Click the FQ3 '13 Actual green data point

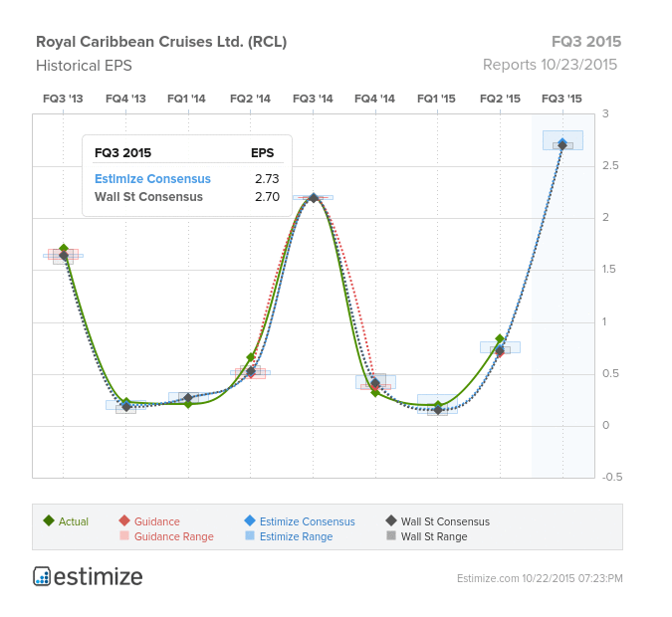64,249
